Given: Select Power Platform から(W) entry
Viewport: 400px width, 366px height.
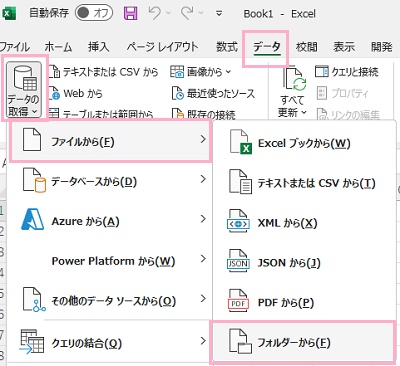Looking at the screenshot, I should [x=109, y=261].
